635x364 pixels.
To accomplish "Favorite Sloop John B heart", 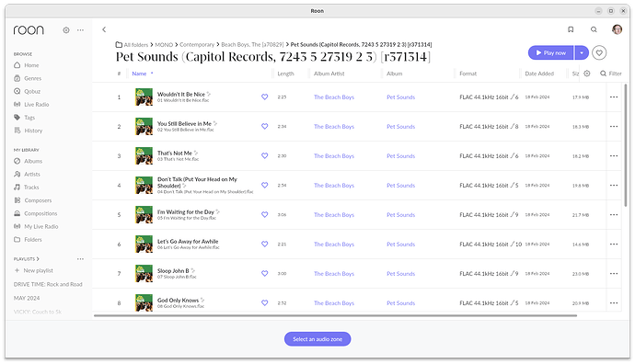I will pos(264,273).
